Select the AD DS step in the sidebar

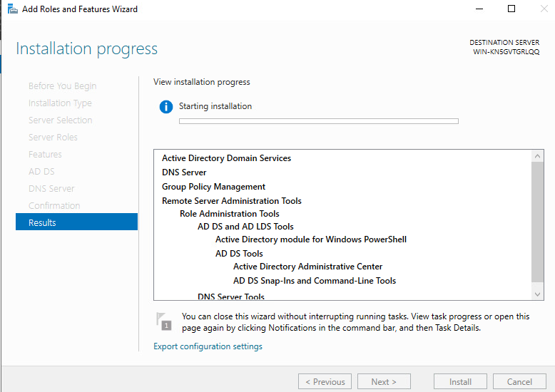(x=41, y=172)
